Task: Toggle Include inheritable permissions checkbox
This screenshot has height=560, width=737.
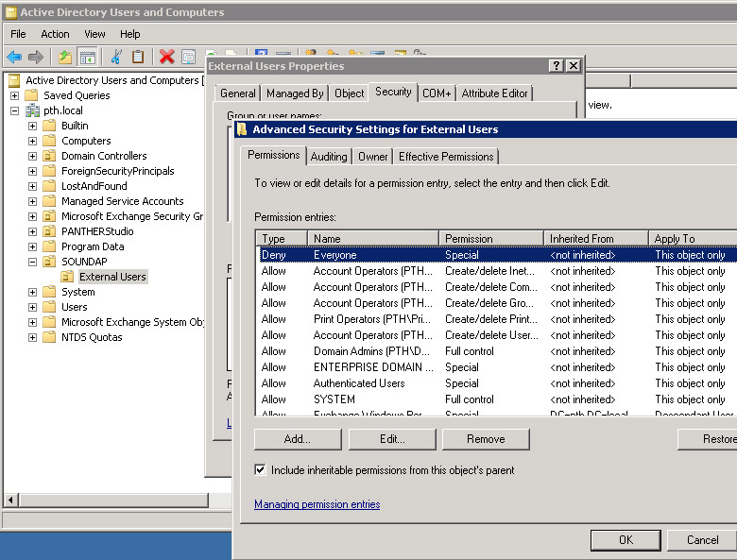Action: [x=260, y=469]
